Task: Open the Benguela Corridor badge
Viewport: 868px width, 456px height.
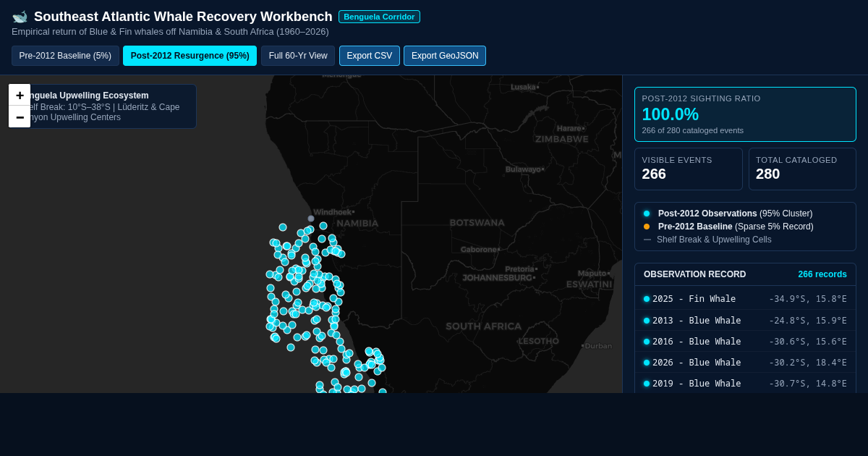Action: (379, 17)
